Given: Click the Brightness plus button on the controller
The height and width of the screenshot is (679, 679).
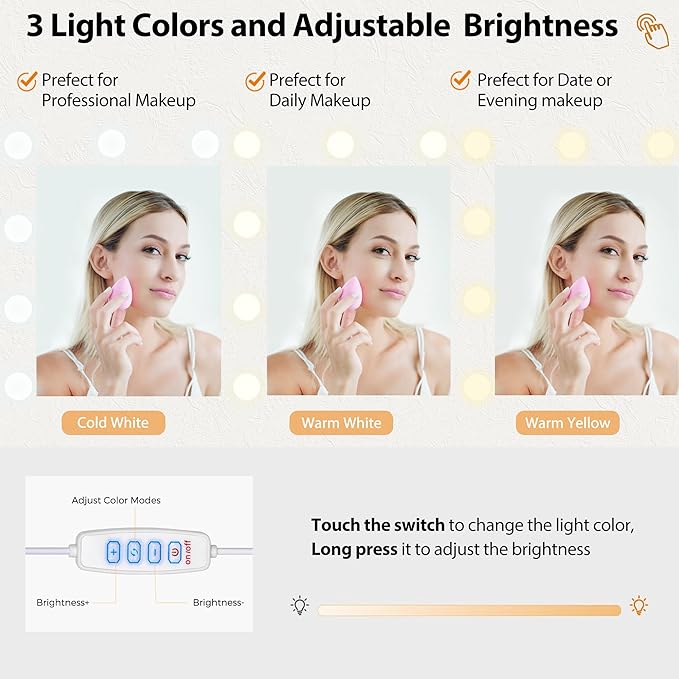Looking at the screenshot, I should click(113, 552).
